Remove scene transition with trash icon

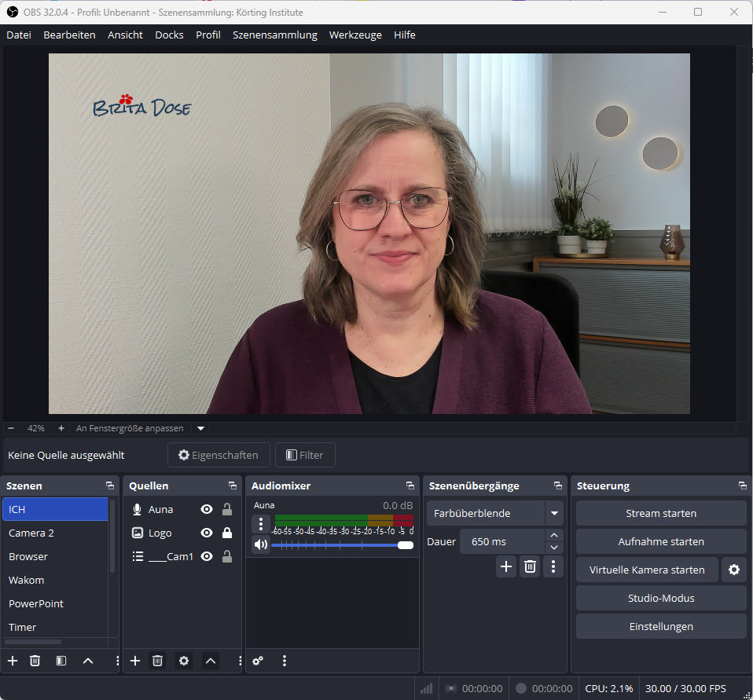[530, 566]
